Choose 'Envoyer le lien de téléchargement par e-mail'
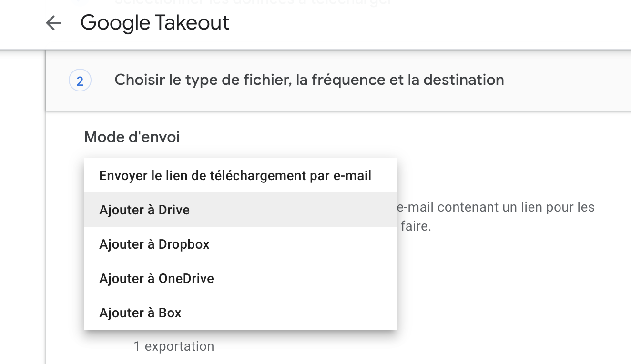Screen dimensions: 631x364 pyautogui.click(x=235, y=175)
